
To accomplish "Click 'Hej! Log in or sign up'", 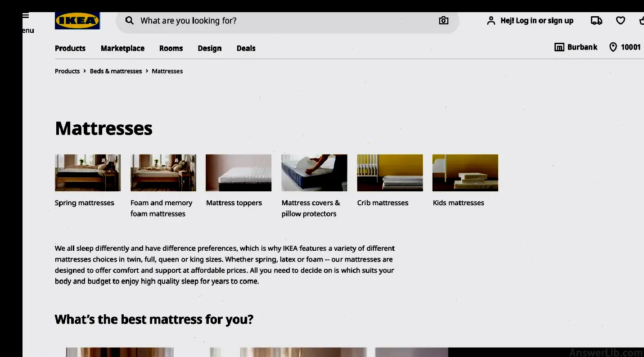I will tap(537, 21).
